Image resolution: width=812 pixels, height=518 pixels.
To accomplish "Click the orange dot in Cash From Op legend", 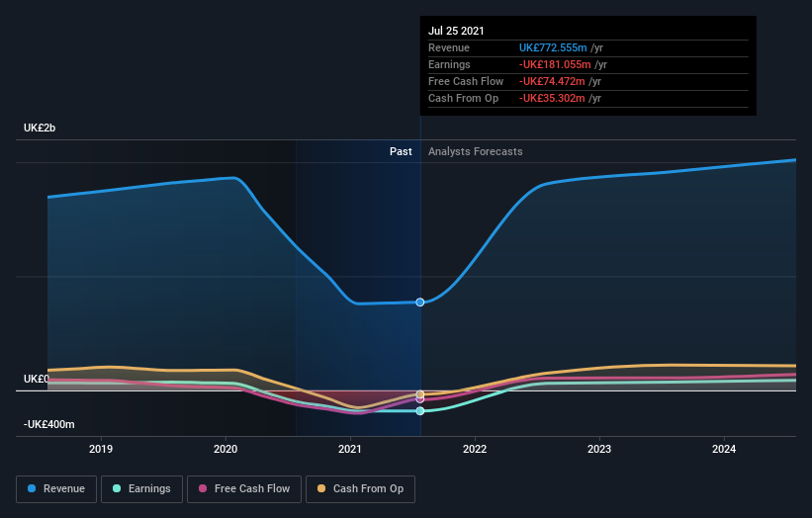I will click(321, 488).
